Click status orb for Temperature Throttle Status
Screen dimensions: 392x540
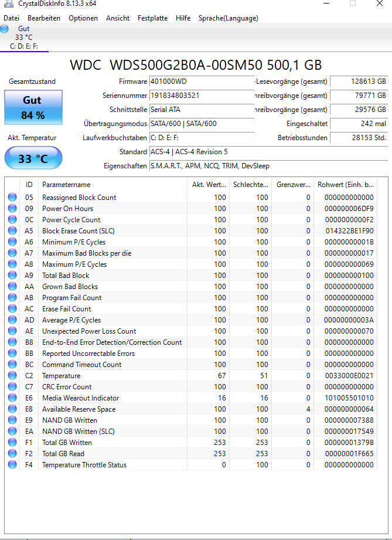point(12,464)
